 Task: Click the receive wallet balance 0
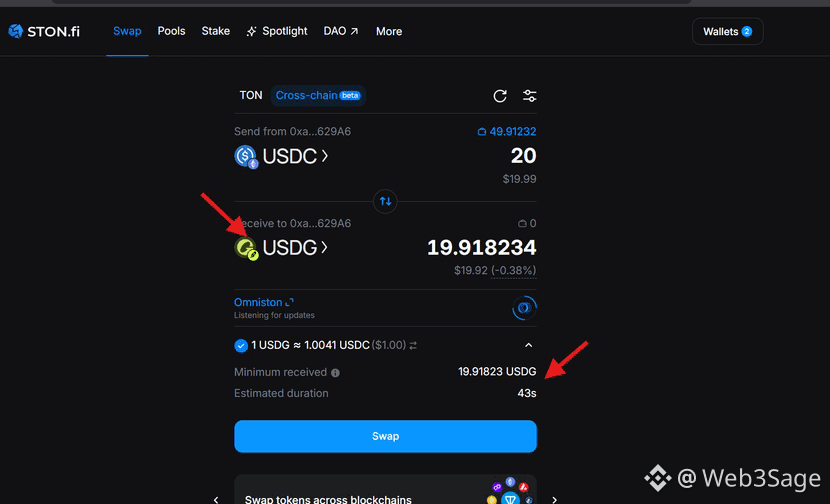tap(527, 223)
